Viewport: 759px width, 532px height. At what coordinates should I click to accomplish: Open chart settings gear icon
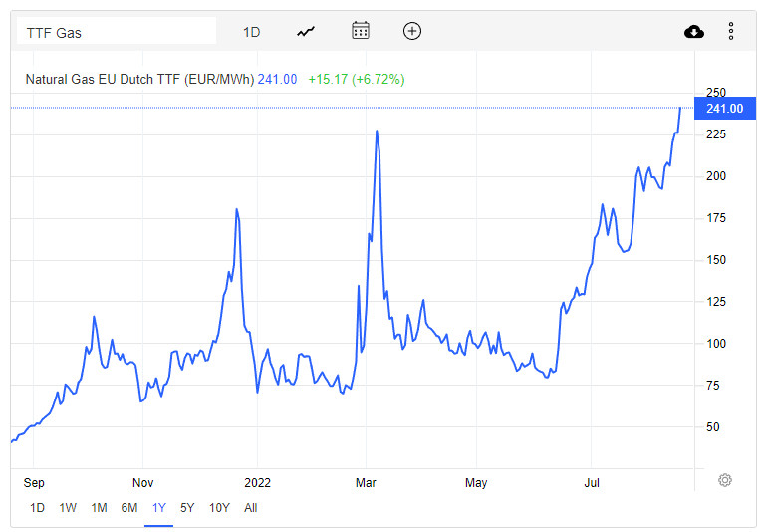(x=725, y=480)
